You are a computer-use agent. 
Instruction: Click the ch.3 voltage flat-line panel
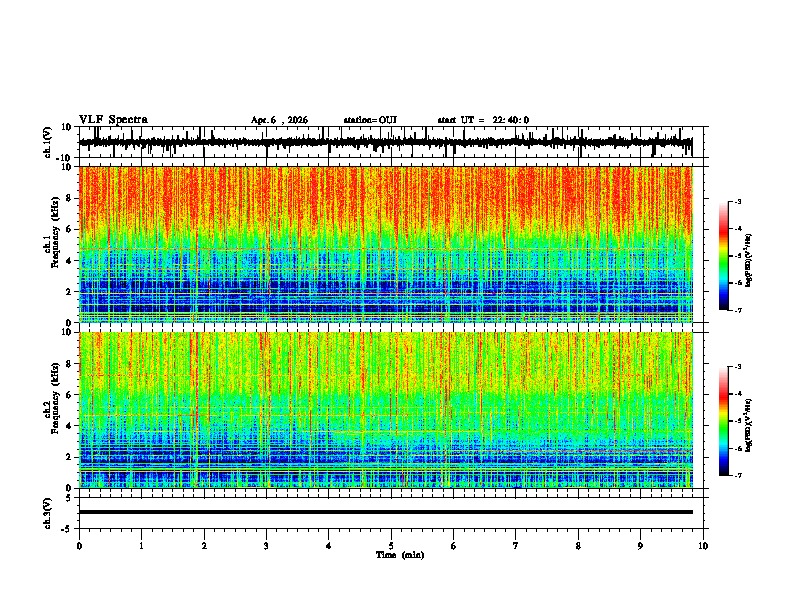391,513
